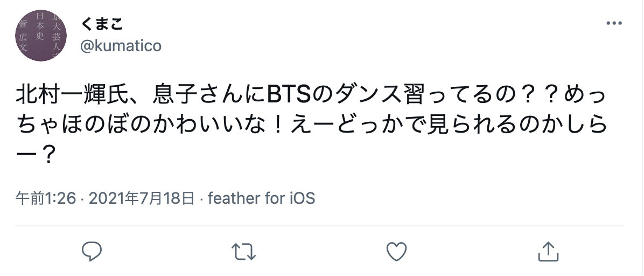Click the word ダンス in the tweet
This screenshot has width=644, height=276.
coord(368,94)
